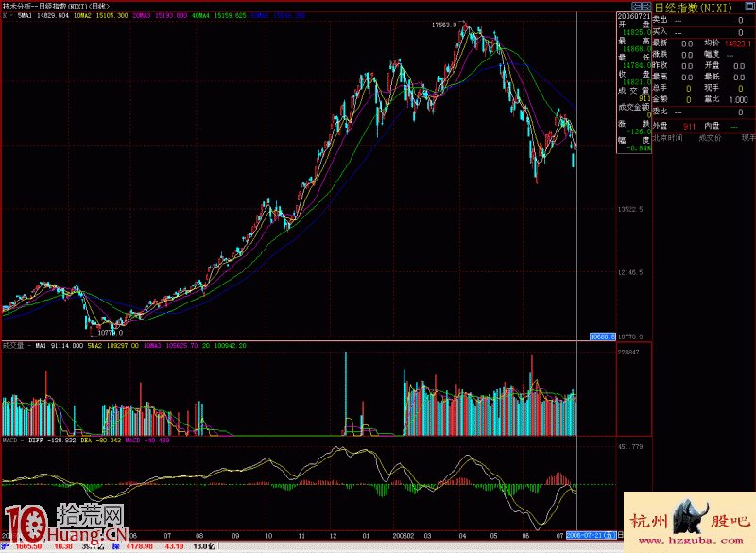This screenshot has height=553, width=756.
Task: Click the 228847 volume axis value
Action: point(628,353)
